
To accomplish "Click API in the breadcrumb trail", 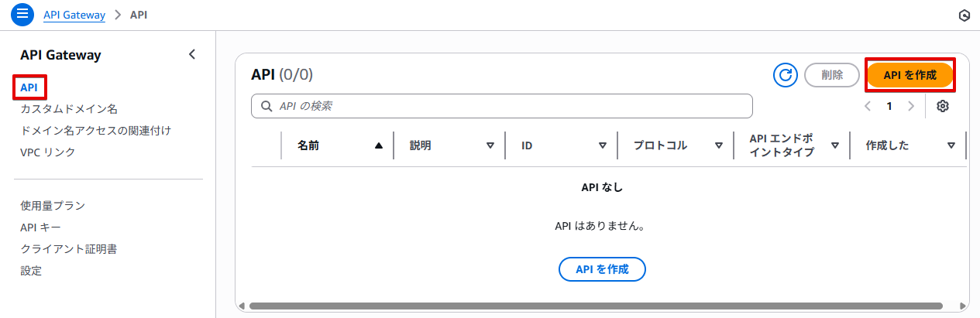I will pos(139,15).
